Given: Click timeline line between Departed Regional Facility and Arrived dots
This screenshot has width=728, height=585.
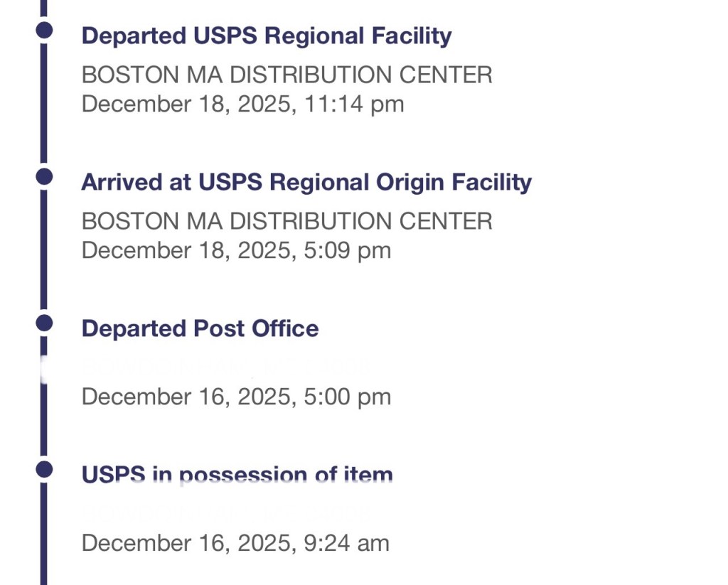Looking at the screenshot, I should [44, 103].
